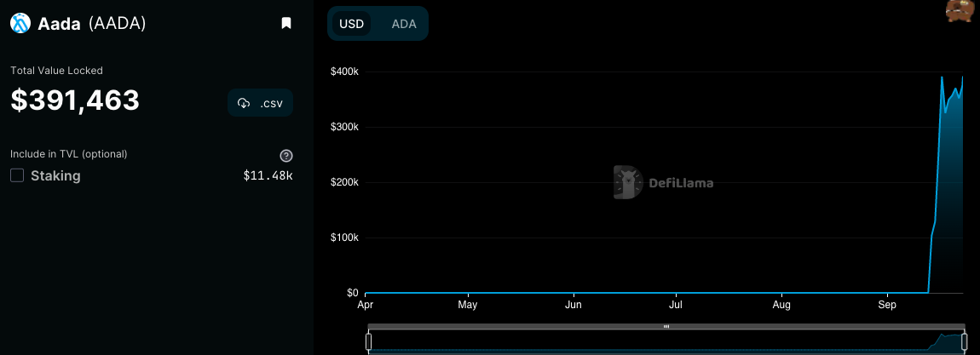This screenshot has height=355, width=980.
Task: Grab the right range slider handle
Action: pyautogui.click(x=965, y=341)
